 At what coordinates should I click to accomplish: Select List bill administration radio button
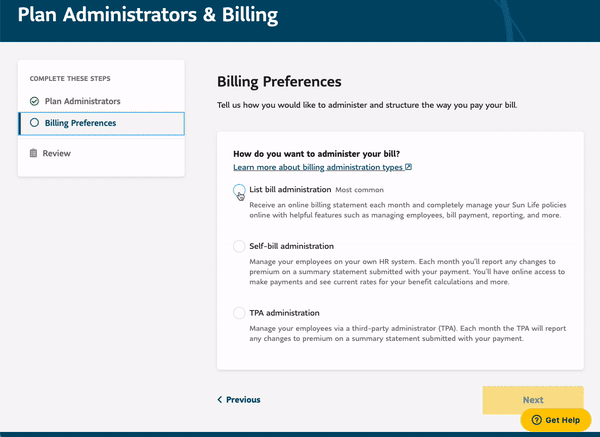[239, 190]
